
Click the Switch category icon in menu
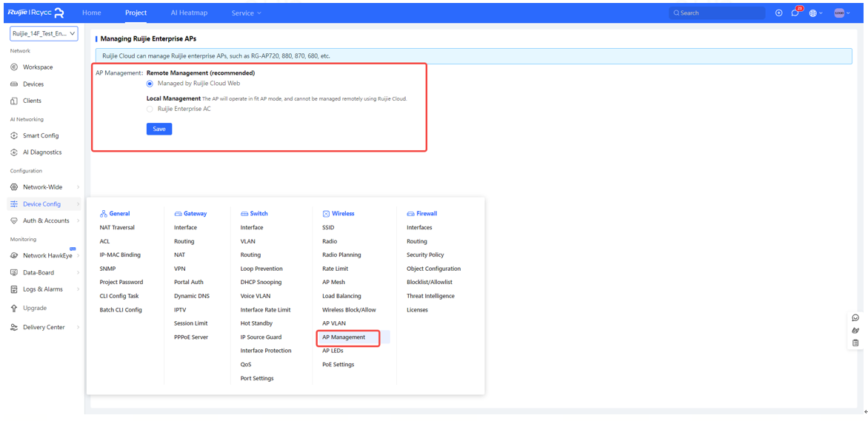coord(244,214)
